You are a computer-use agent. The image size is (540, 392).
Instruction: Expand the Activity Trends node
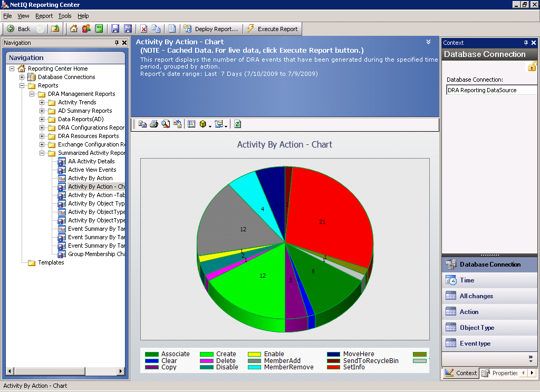click(41, 102)
